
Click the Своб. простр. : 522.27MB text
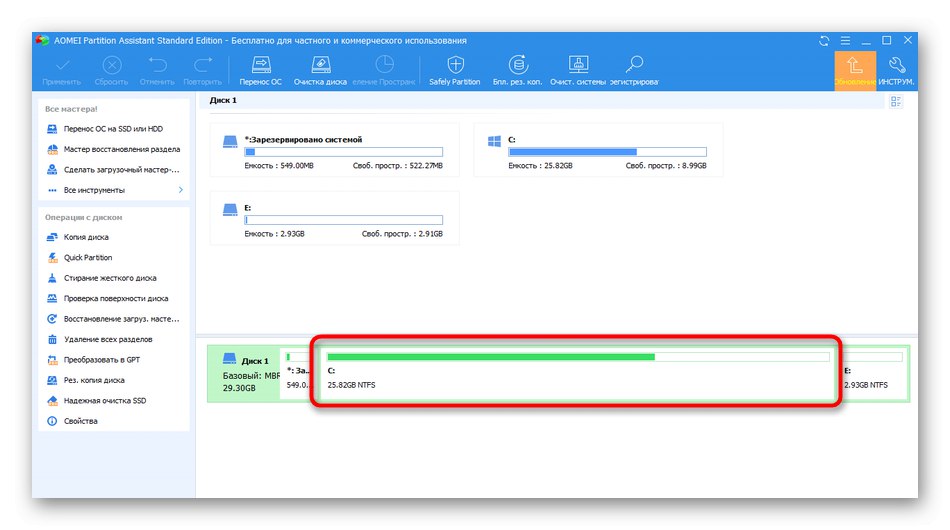[397, 165]
